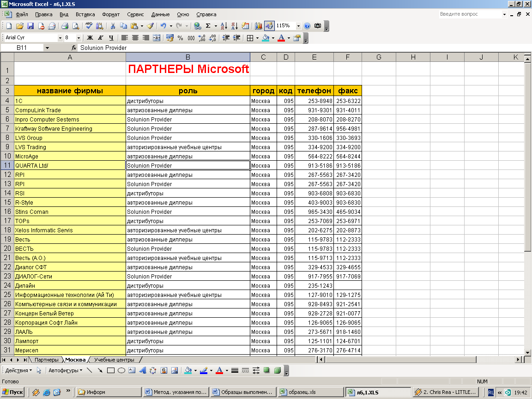Choose the Arrow drawing tool
Image resolution: width=532 pixels, height=399 pixels.
click(100, 370)
